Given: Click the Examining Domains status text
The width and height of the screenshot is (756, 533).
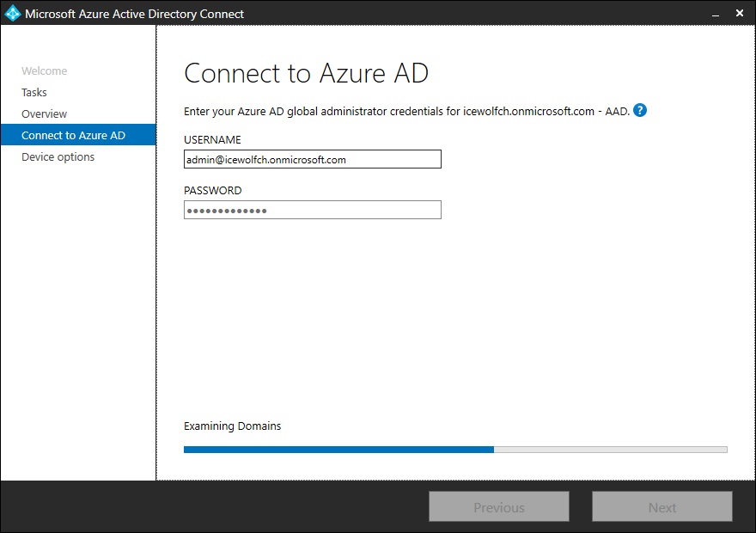Looking at the screenshot, I should click(x=233, y=426).
